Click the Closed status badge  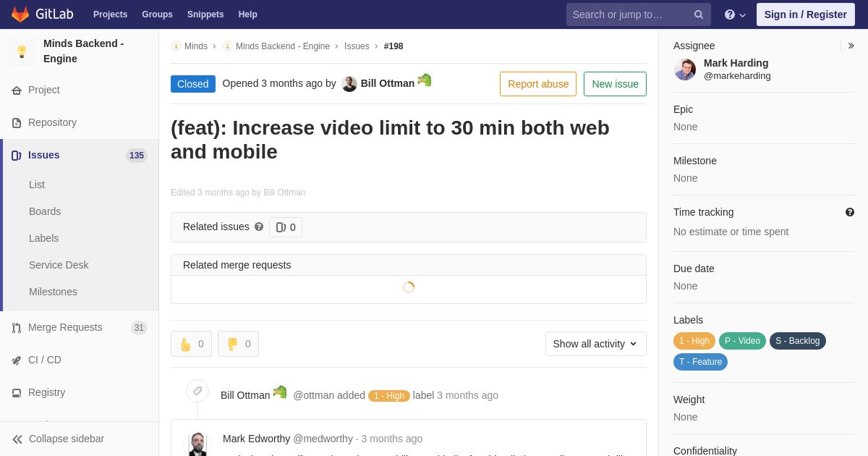click(193, 84)
